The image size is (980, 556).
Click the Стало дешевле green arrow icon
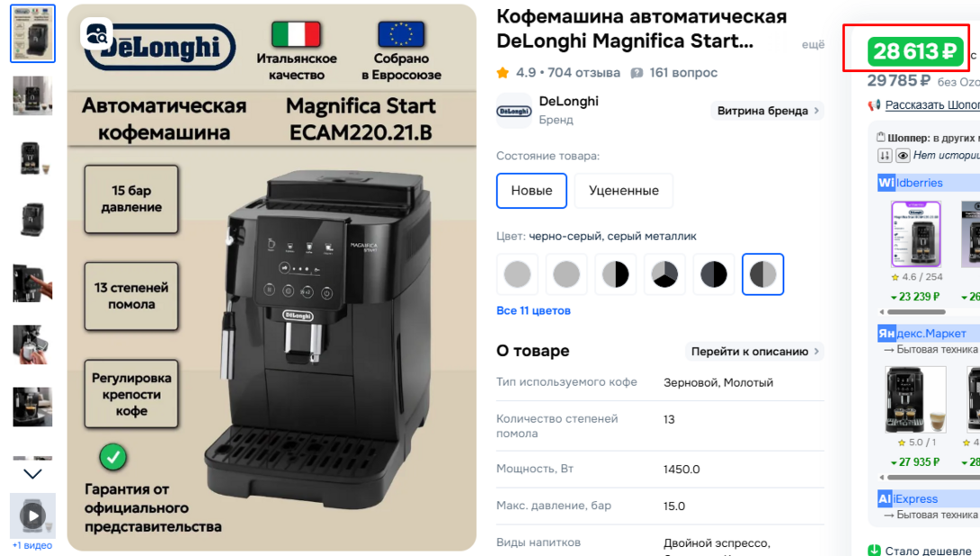pos(875,551)
